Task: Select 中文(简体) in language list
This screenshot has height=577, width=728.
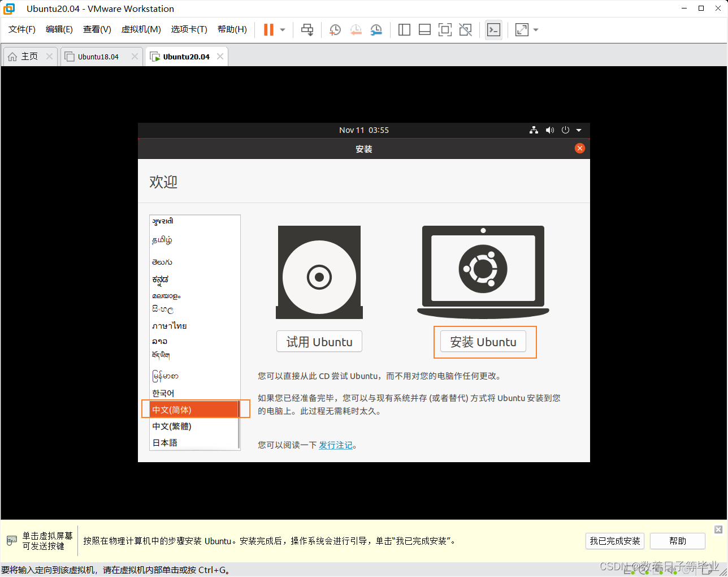Action: 194,410
